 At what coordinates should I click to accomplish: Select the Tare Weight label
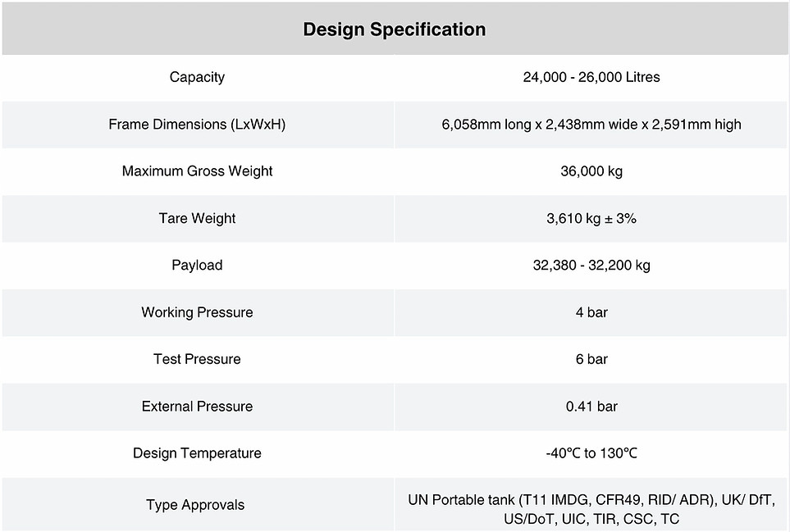(197, 218)
